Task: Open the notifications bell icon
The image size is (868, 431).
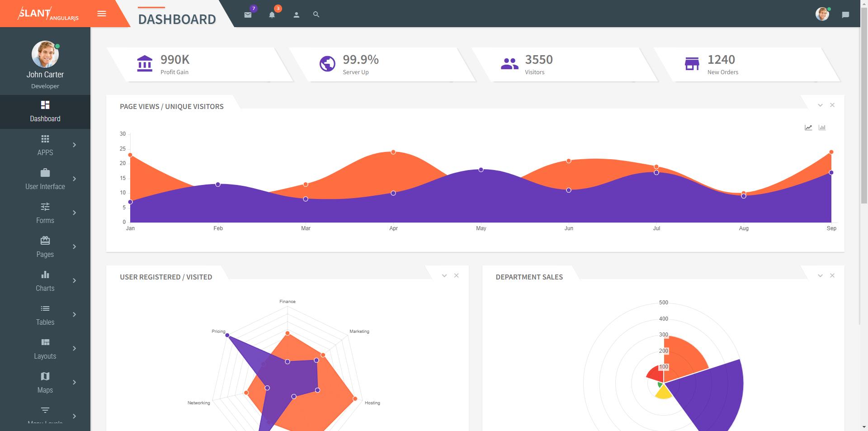Action: (272, 14)
